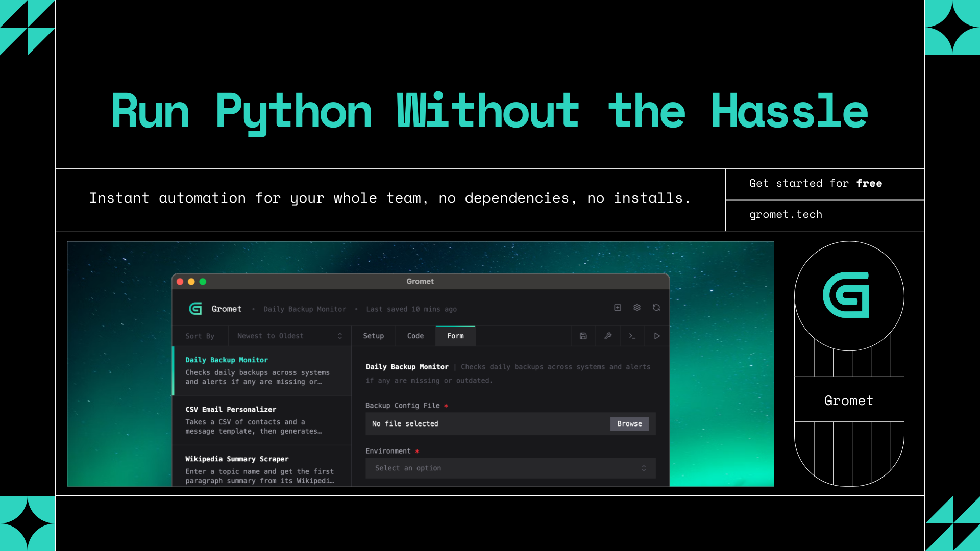Image resolution: width=980 pixels, height=551 pixels.
Task: Click the Gromet logo in app header
Action: [195, 309]
